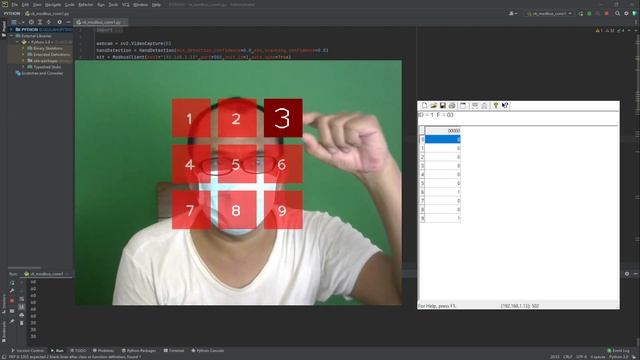Image resolution: width=640 pixels, height=360 pixels.
Task: Open the File menu
Action: pos(15,4)
